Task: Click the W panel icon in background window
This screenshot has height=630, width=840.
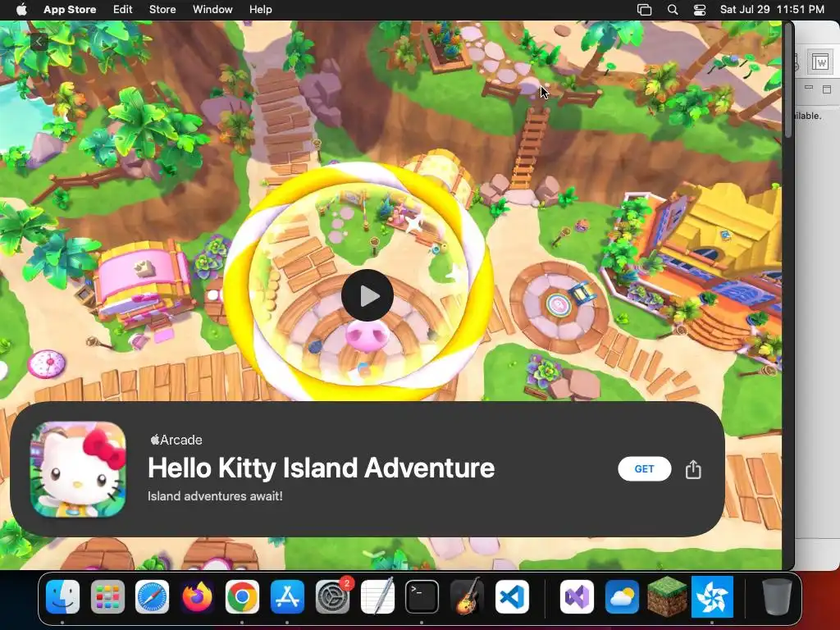Action: click(x=819, y=62)
